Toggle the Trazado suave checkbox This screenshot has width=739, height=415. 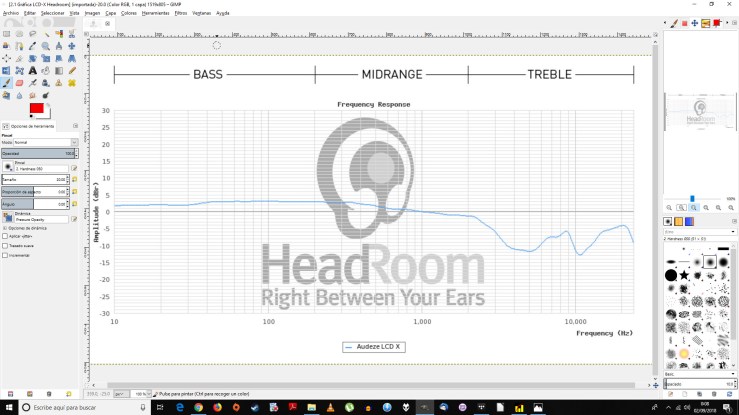coord(5,245)
